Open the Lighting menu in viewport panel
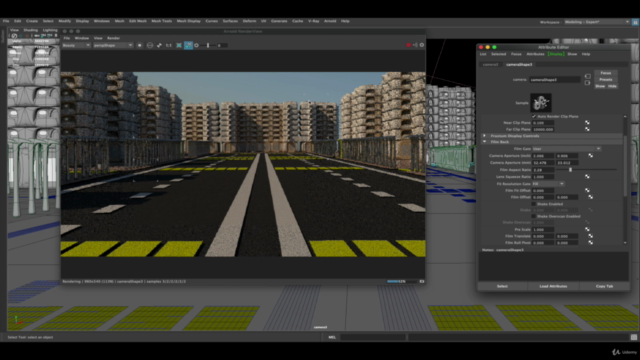The width and height of the screenshot is (640, 360). point(50,30)
